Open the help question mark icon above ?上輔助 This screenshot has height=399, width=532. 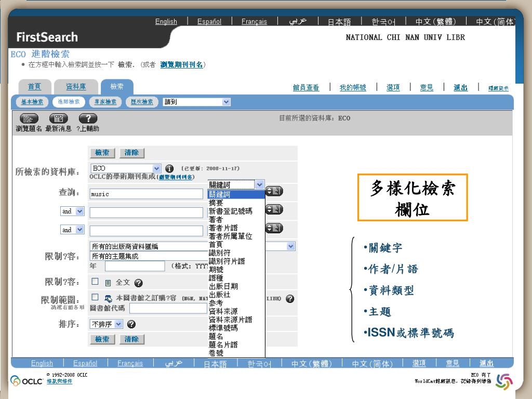[x=88, y=118]
